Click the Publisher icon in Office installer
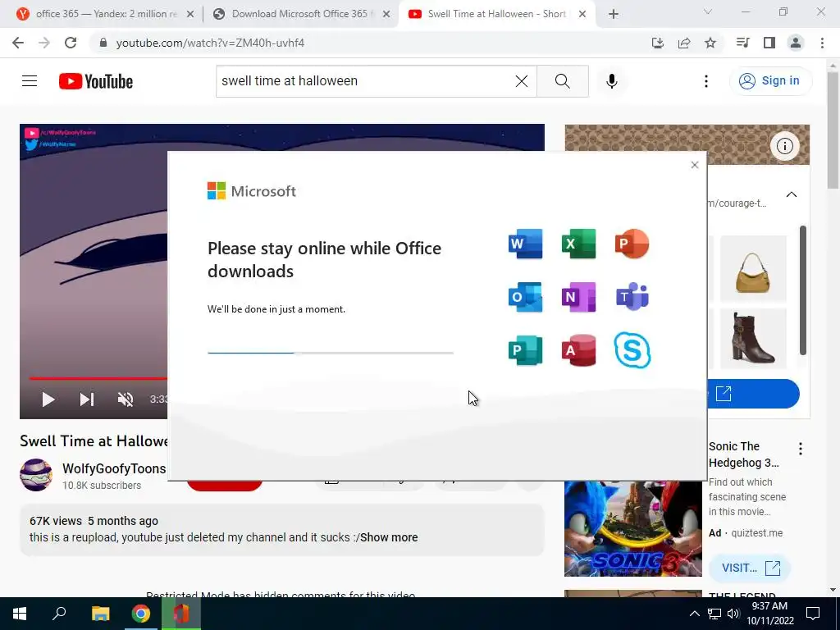The height and width of the screenshot is (630, 840). click(525, 350)
